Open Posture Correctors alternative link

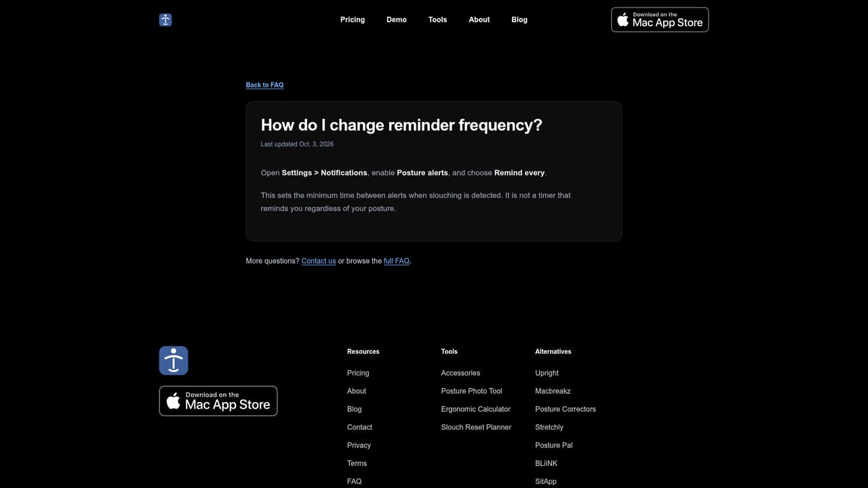click(x=566, y=409)
